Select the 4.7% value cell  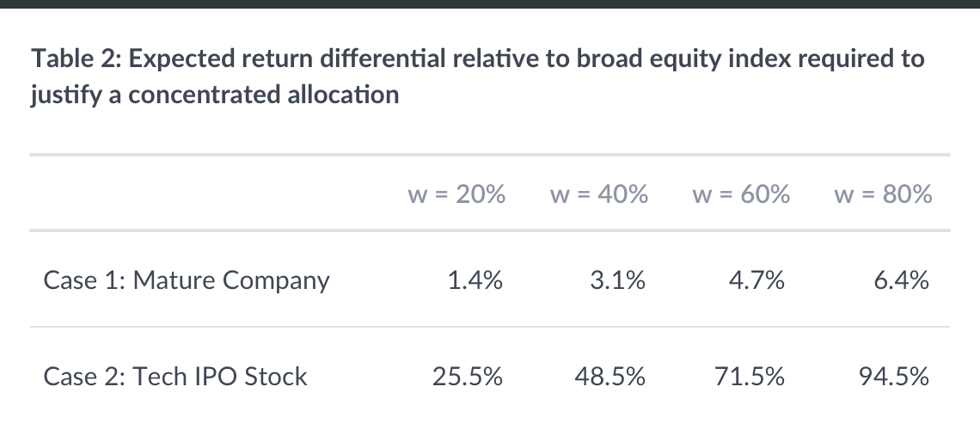point(761,279)
